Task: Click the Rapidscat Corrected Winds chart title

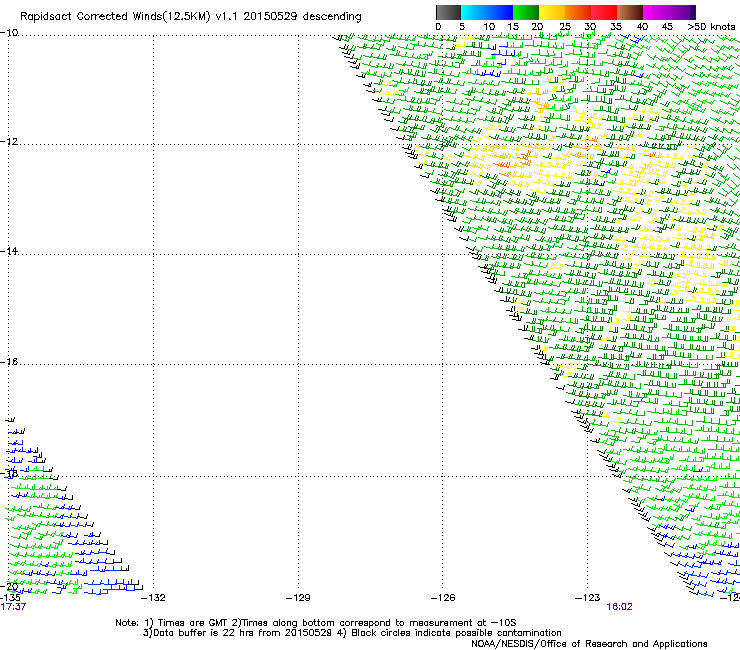Action: 191,16
